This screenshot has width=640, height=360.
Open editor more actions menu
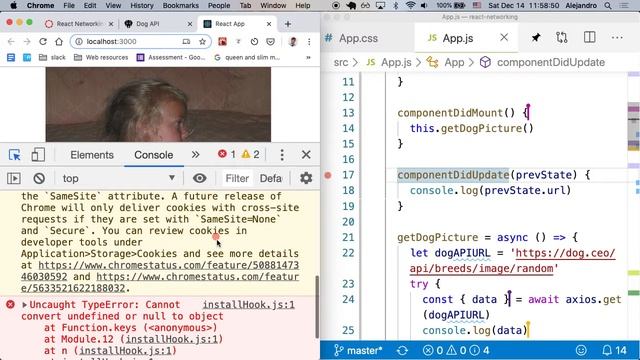coord(617,38)
